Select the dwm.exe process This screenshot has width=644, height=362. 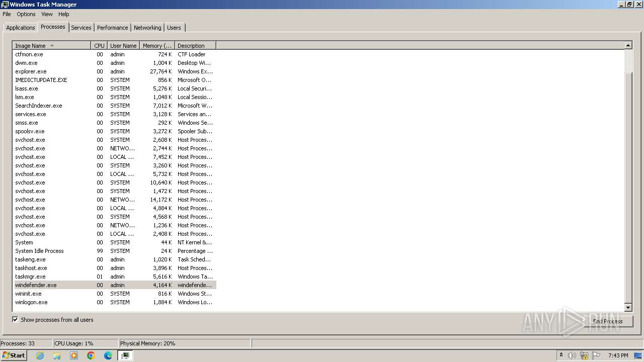point(114,63)
